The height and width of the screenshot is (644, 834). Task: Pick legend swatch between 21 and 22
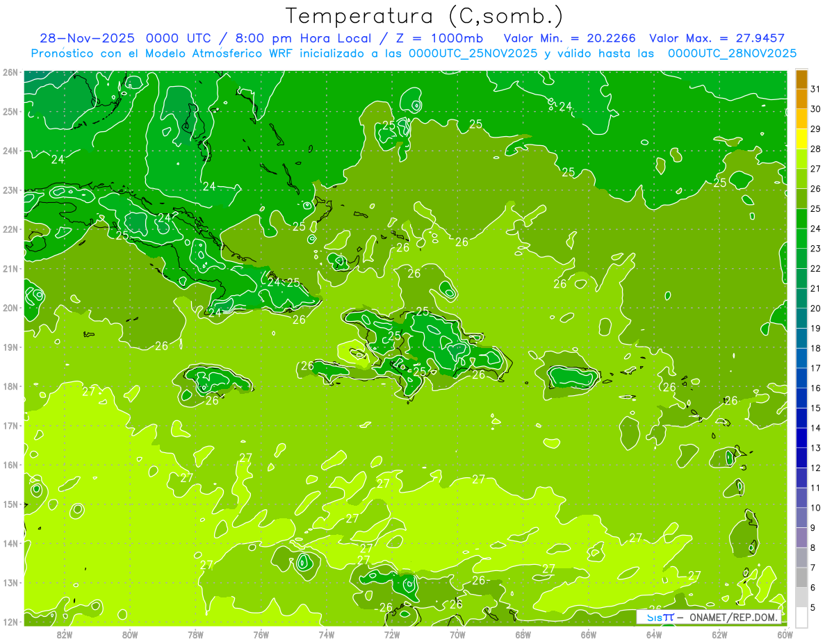click(x=801, y=279)
